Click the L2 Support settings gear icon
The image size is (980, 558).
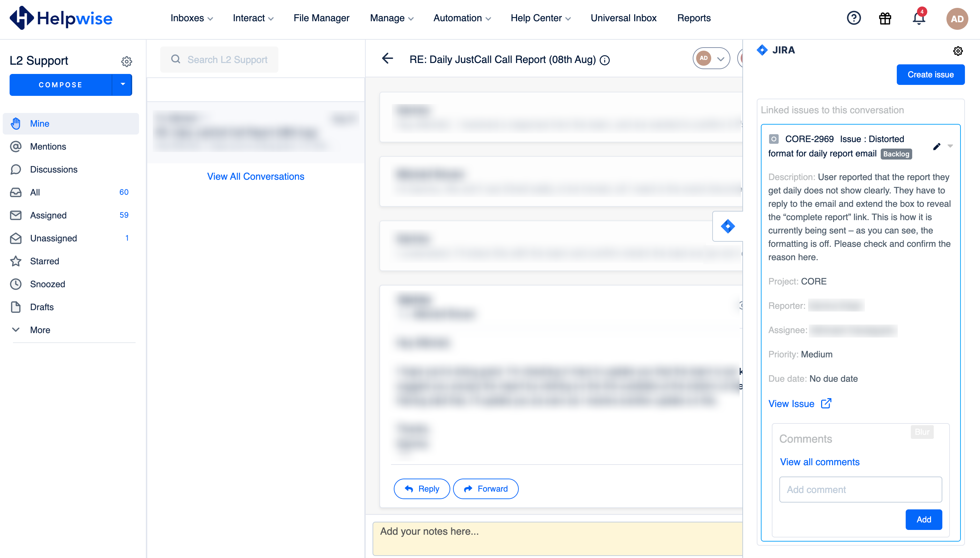click(126, 61)
